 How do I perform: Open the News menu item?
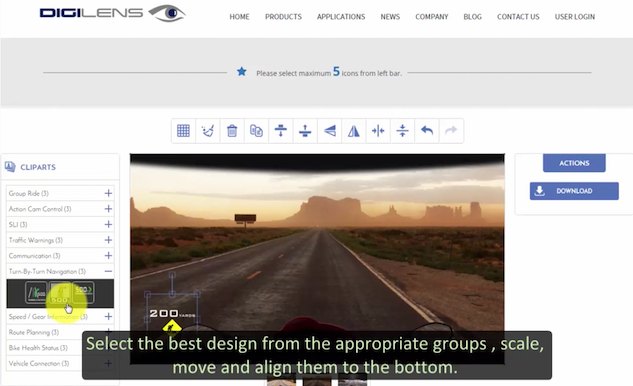pos(390,17)
